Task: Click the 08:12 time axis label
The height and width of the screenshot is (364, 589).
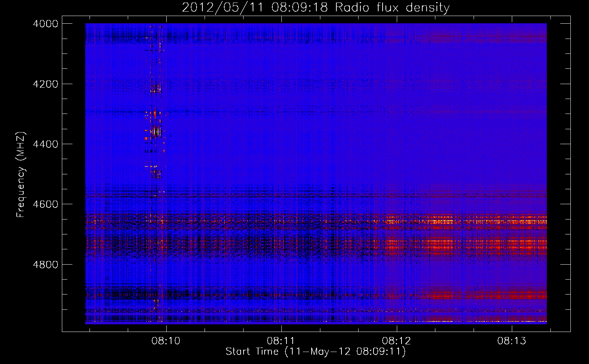Action: [396, 341]
